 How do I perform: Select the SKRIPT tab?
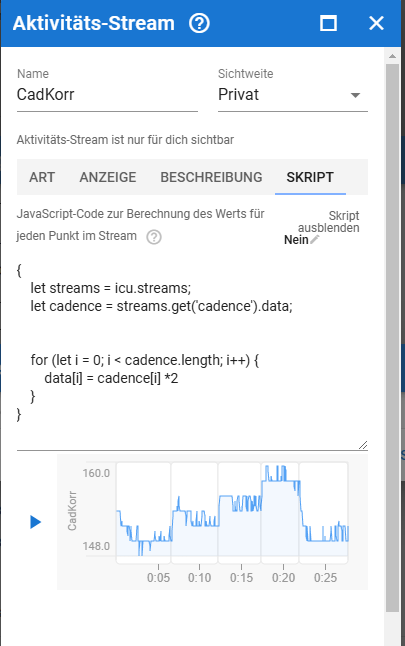[310, 177]
